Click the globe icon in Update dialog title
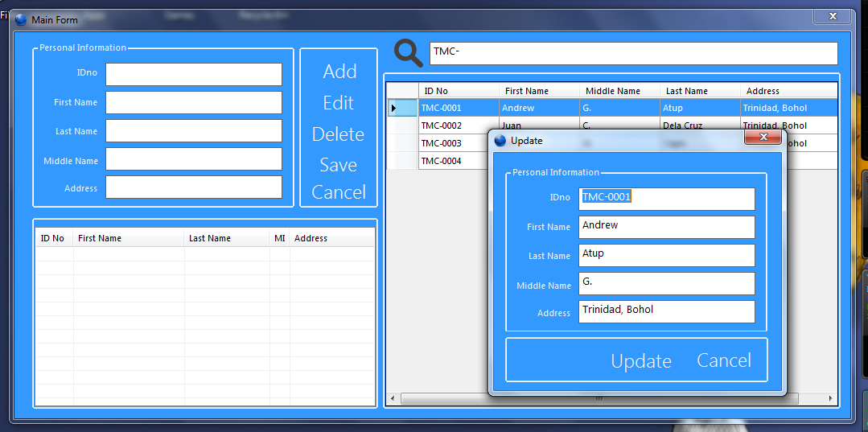 pyautogui.click(x=500, y=141)
